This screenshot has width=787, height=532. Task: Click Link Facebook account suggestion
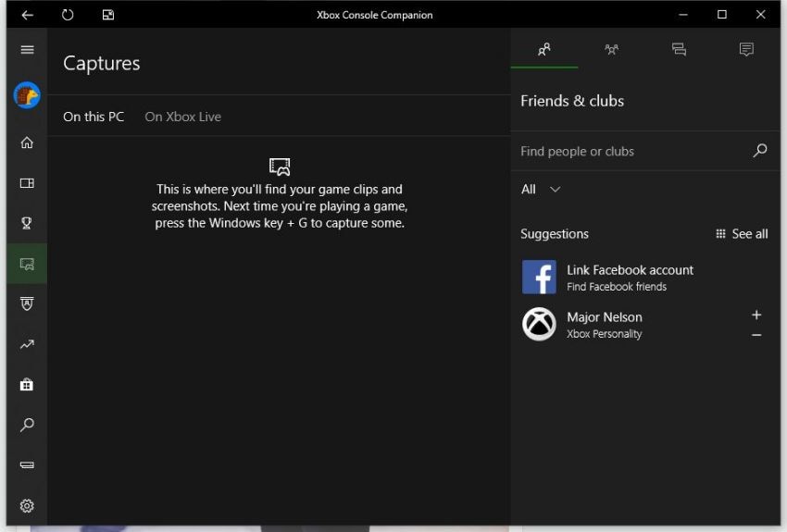(x=645, y=277)
